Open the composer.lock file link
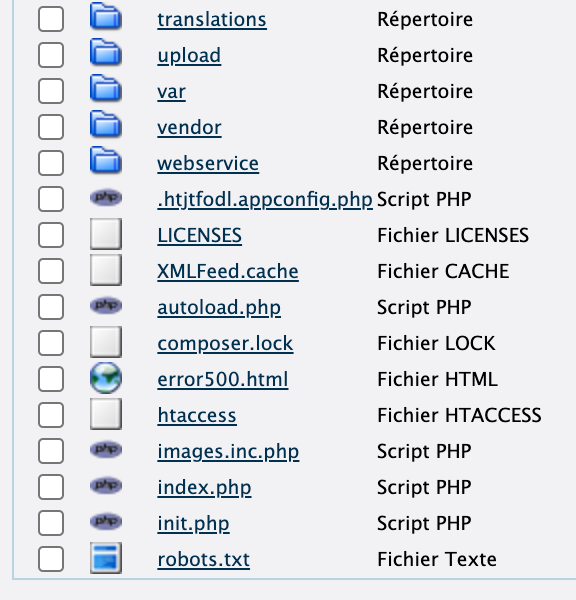Viewport: 576px width, 600px height. [225, 344]
